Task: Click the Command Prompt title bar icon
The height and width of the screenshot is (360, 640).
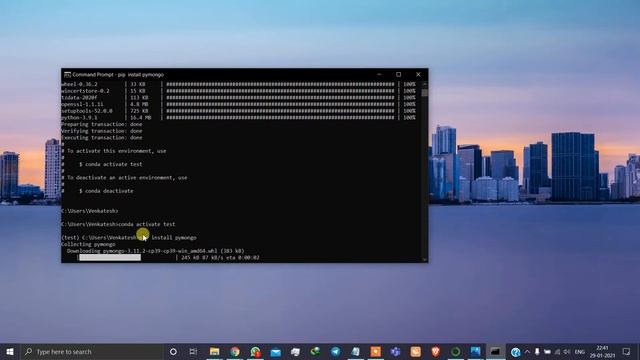Action: pyautogui.click(x=67, y=75)
